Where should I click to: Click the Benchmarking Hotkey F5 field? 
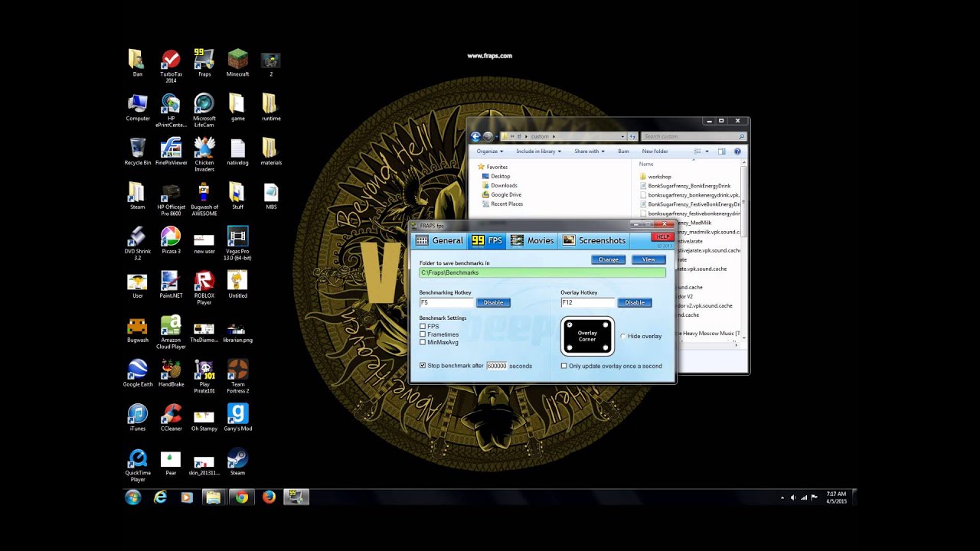pyautogui.click(x=447, y=302)
